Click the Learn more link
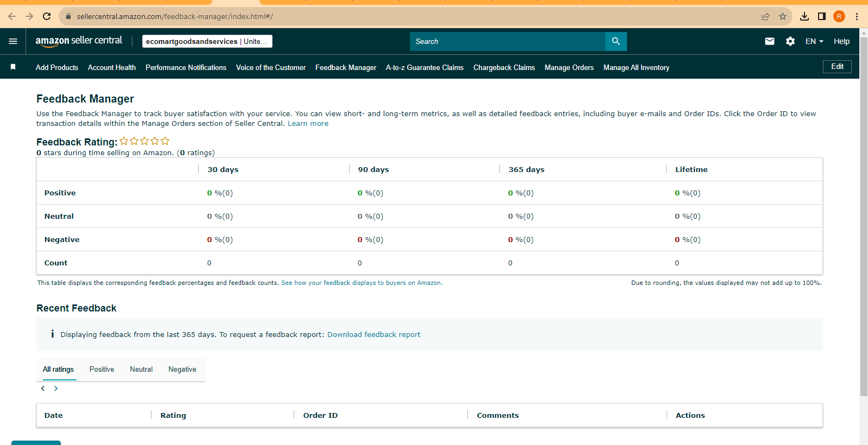 (x=308, y=124)
